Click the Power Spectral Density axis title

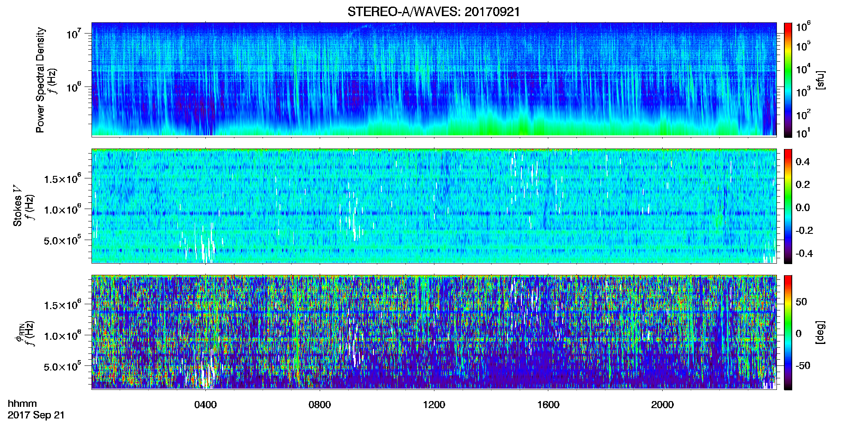coord(40,80)
